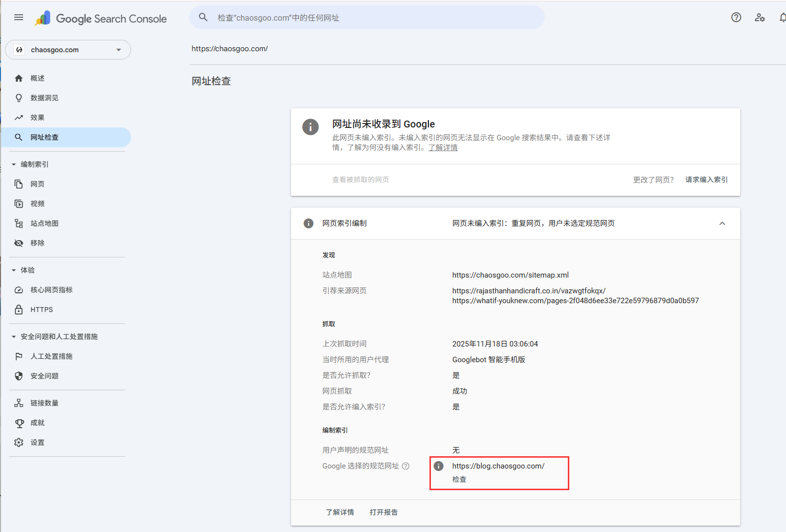The image size is (786, 532).
Task: Open the hamburger main menu
Action: click(x=19, y=18)
